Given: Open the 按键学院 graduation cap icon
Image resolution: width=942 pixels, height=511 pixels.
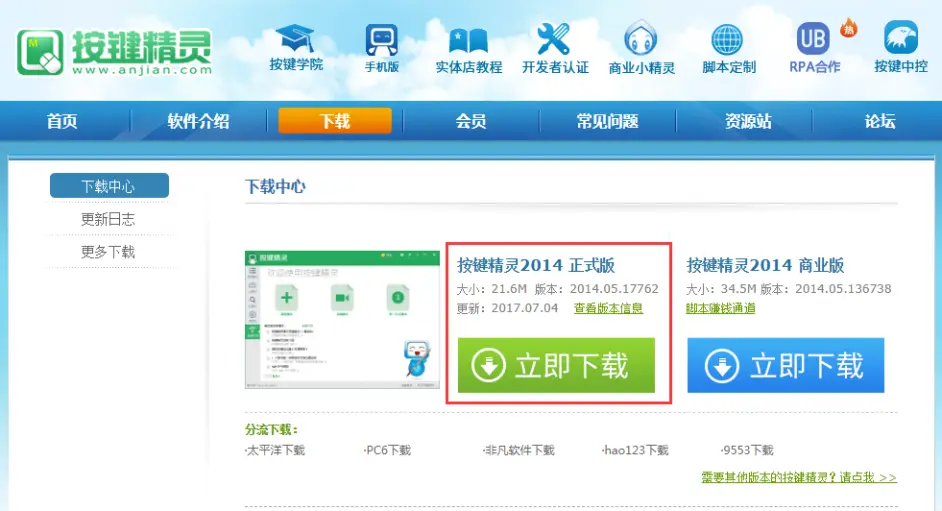Looking at the screenshot, I should click(295, 39).
